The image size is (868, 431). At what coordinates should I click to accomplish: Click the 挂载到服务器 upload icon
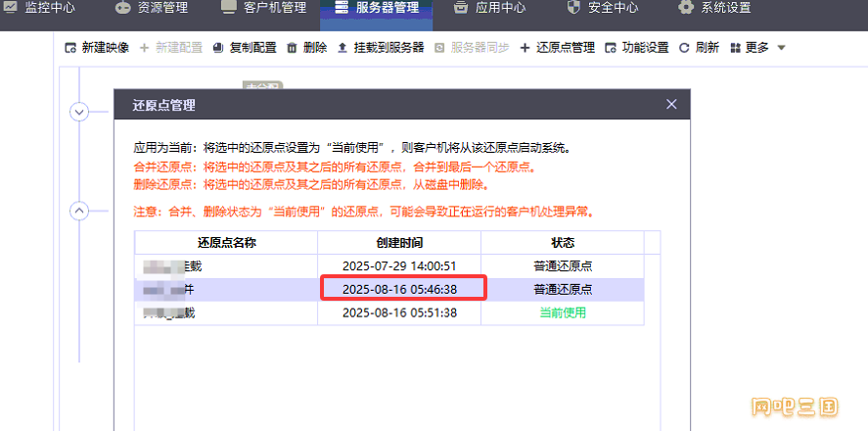pyautogui.click(x=342, y=48)
